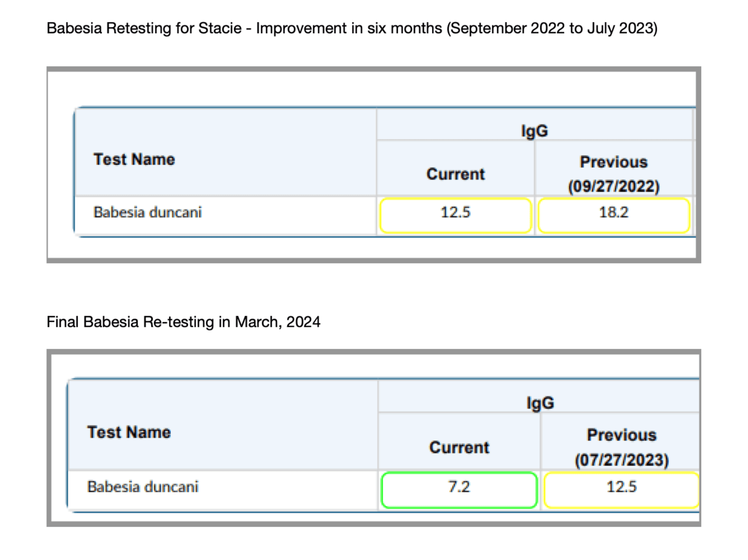Click March, 2024 in the second heading
Viewport: 748px width, 560px height.
tap(278, 322)
